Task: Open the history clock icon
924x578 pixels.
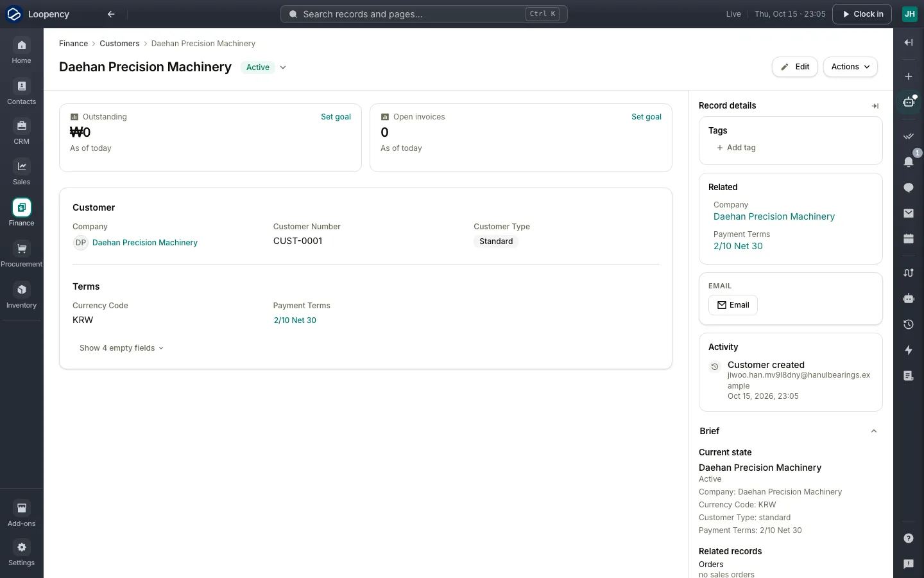Action: [909, 324]
